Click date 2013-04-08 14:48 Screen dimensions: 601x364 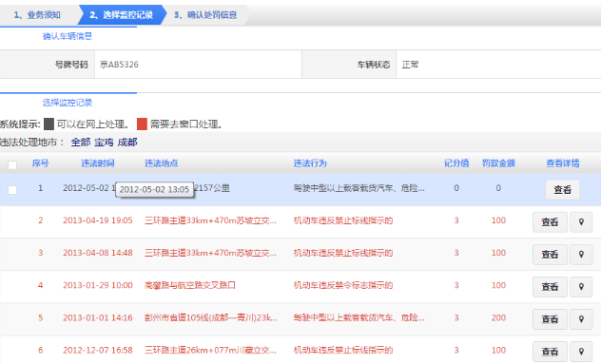point(98,253)
